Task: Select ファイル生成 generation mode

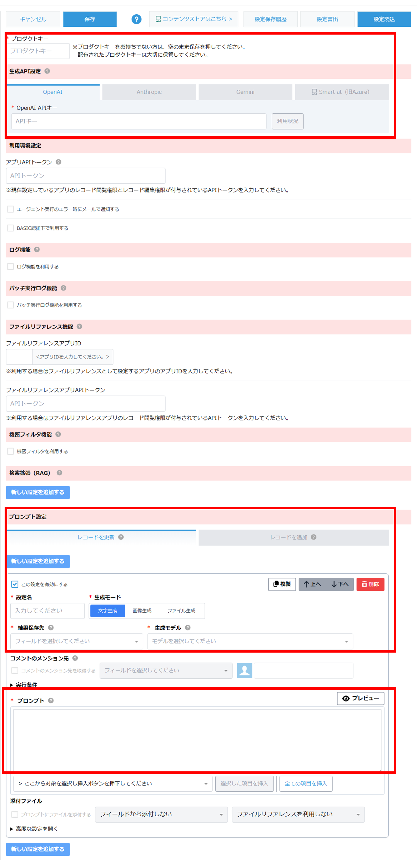Action: (181, 611)
